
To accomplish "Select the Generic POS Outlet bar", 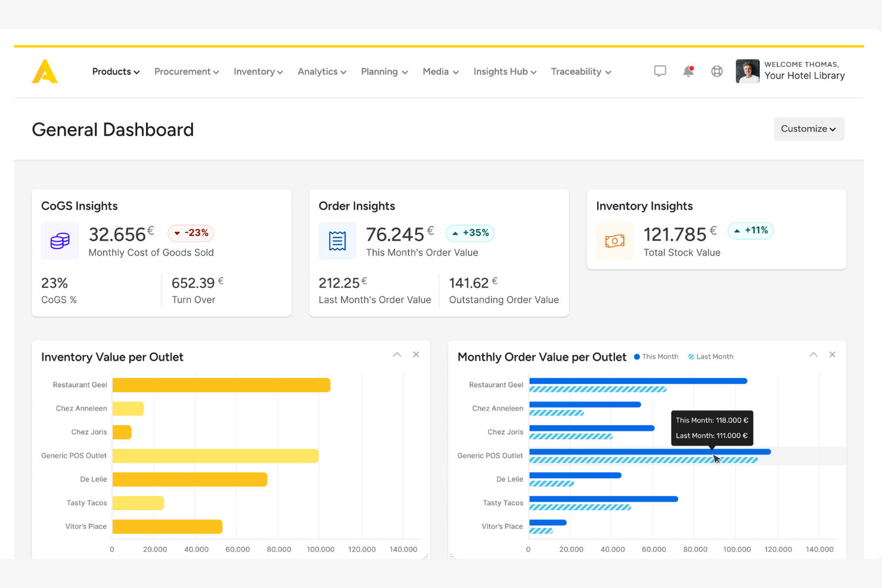I will pyautogui.click(x=215, y=456).
